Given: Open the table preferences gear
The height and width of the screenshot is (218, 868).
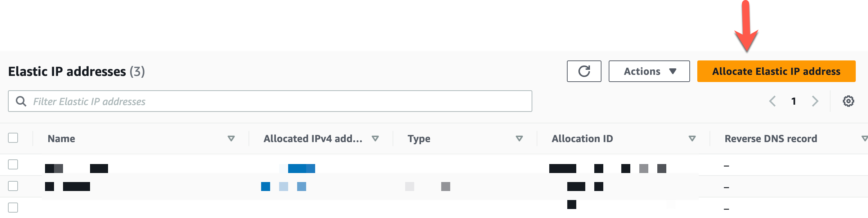Looking at the screenshot, I should 849,101.
